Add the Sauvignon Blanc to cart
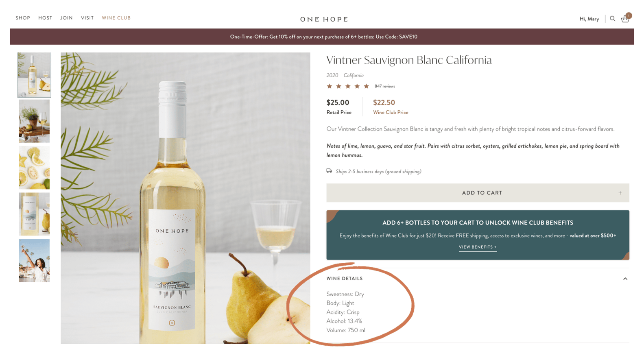Viewport: 644px width, 362px height. (477, 193)
